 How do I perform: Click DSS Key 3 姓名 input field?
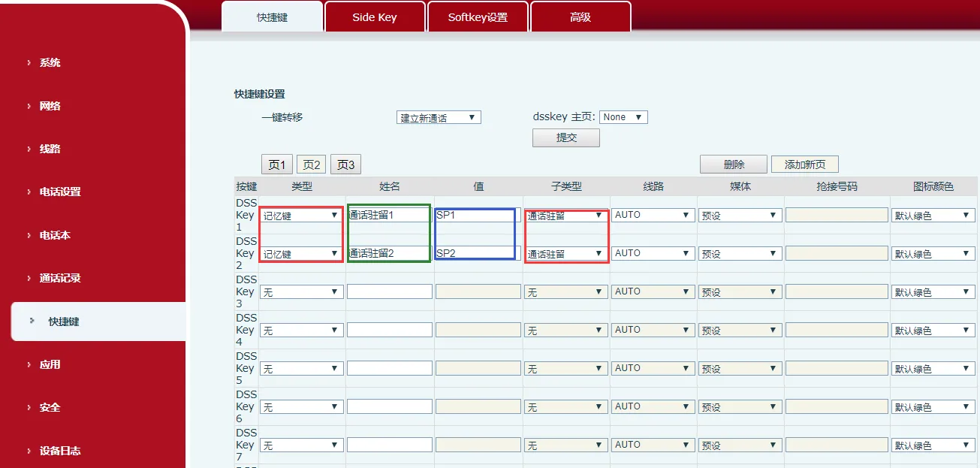coord(389,291)
